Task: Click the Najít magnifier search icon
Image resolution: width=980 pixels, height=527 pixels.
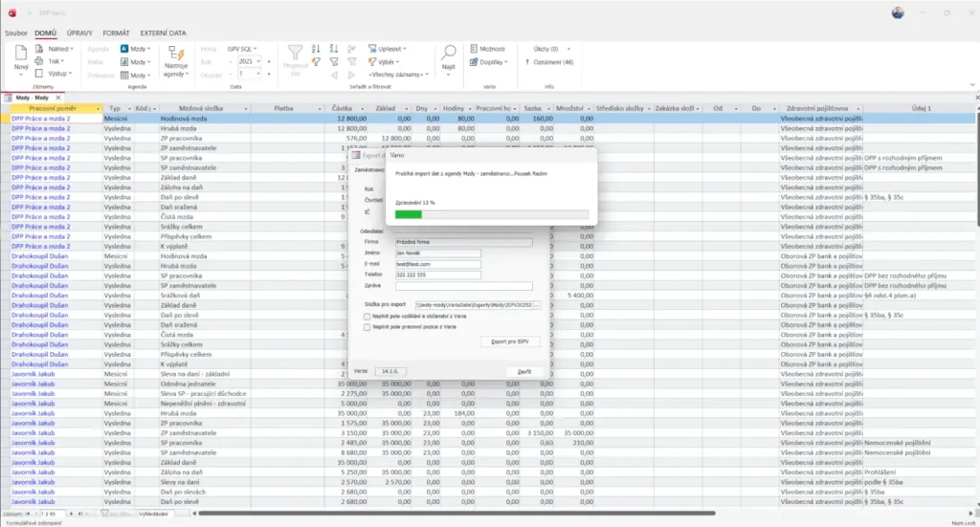Action: click(x=448, y=54)
